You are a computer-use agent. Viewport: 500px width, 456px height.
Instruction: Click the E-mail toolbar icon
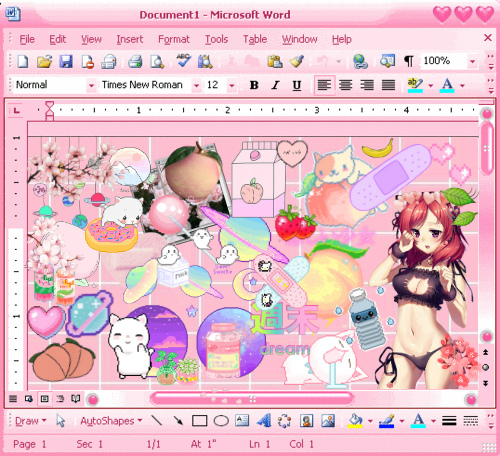coord(109,62)
